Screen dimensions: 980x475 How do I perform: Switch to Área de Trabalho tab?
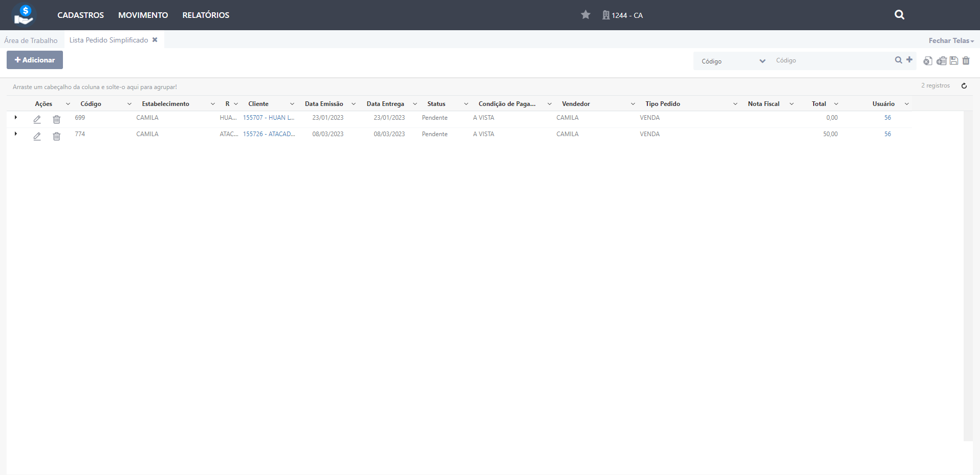(31, 40)
